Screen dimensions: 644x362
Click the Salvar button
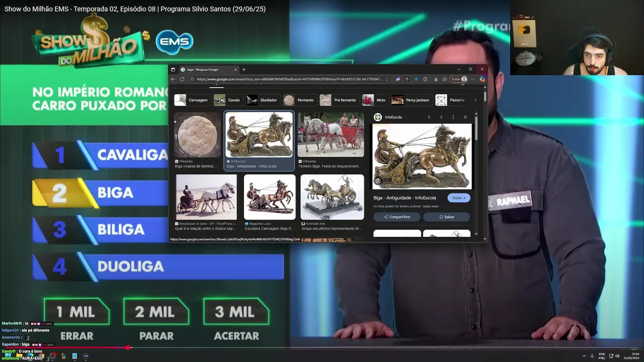pos(447,217)
